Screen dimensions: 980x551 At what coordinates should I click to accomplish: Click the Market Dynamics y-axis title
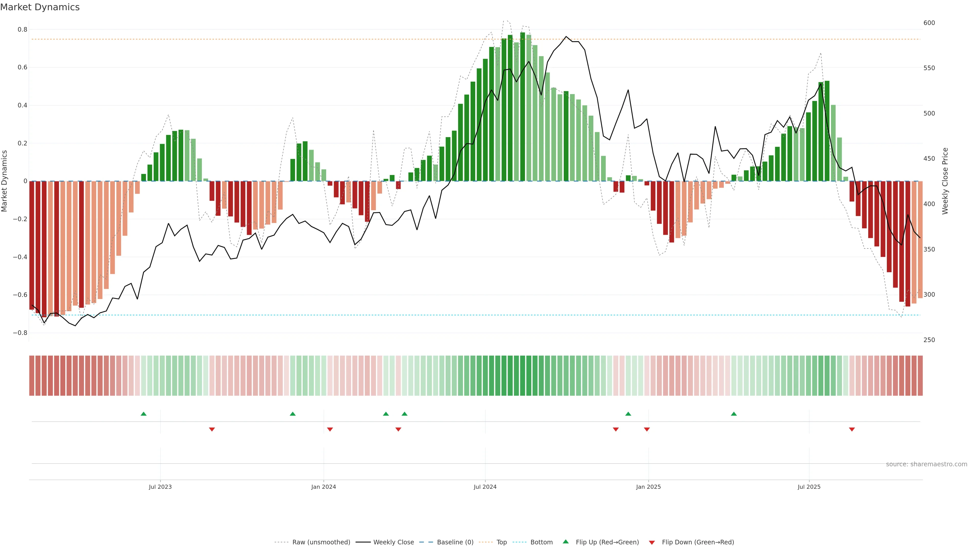(x=5, y=181)
